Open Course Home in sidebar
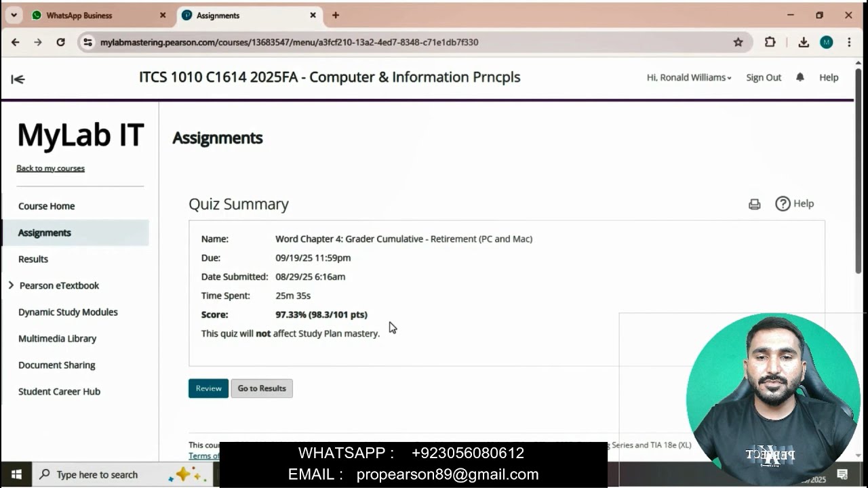Image resolution: width=868 pixels, height=488 pixels. pyautogui.click(x=46, y=206)
